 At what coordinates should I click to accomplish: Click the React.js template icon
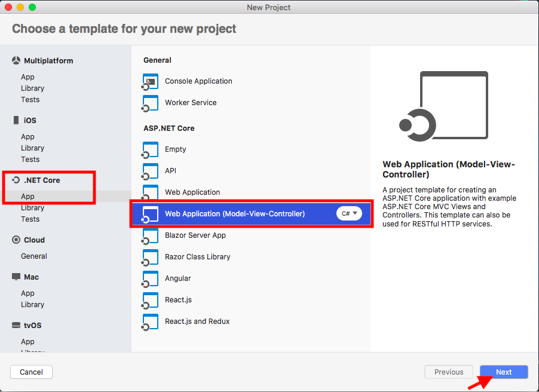coord(150,301)
